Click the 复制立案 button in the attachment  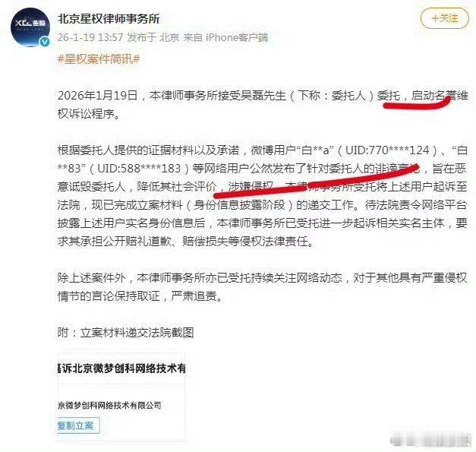pos(78,425)
